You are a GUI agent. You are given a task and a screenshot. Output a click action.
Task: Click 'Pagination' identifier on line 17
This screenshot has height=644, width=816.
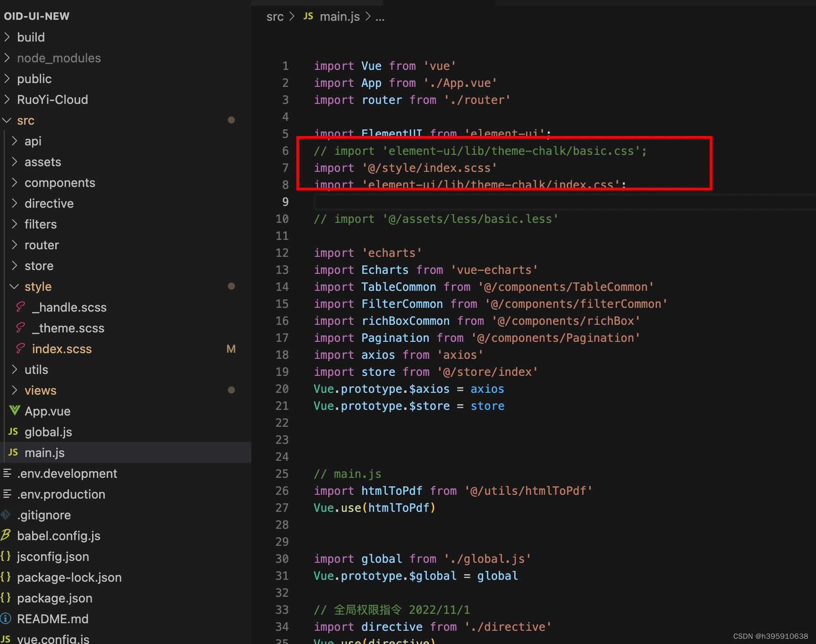[x=395, y=338]
